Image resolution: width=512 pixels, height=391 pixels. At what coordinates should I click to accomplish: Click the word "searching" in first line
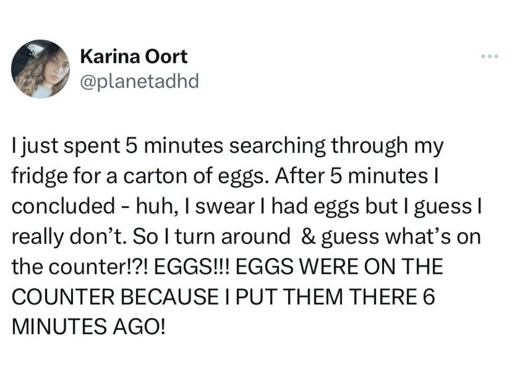coord(278,146)
